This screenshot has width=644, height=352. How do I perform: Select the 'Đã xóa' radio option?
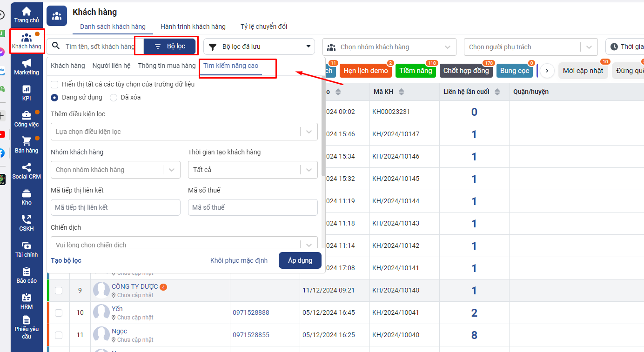point(114,98)
